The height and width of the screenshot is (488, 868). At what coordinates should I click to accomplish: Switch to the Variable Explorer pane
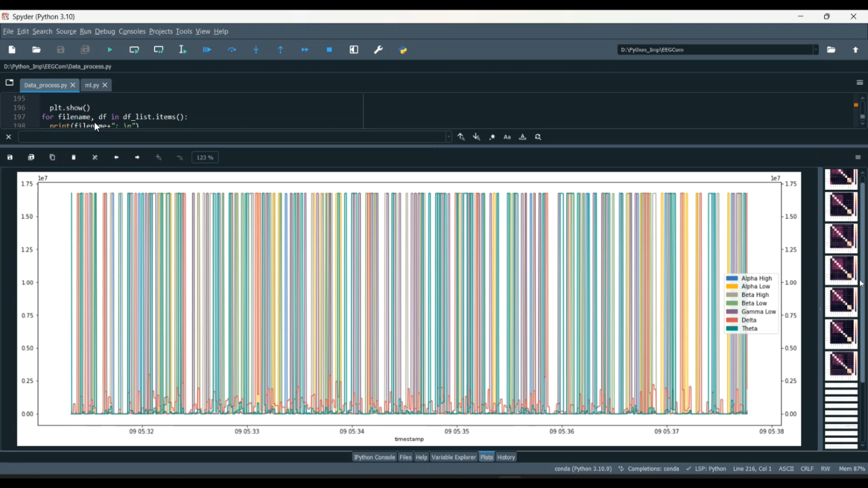[454, 457]
